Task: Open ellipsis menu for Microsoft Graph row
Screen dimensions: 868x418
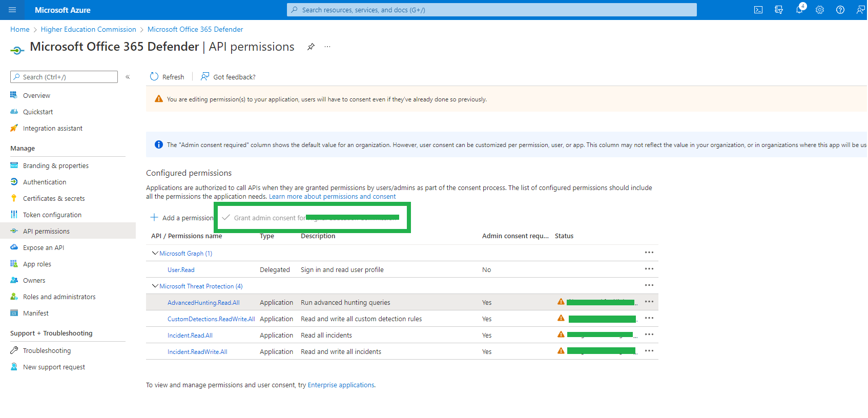Action: tap(649, 253)
